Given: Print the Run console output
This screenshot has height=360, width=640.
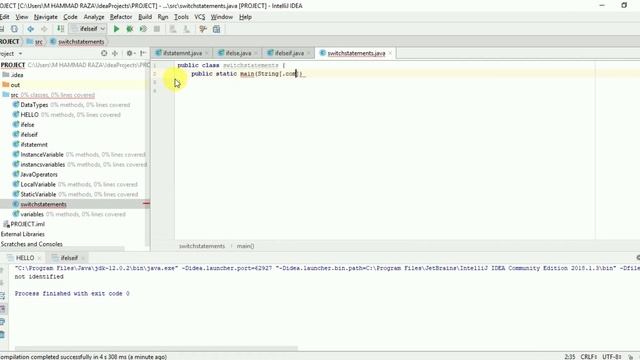Looking at the screenshot, I should coord(2,322).
